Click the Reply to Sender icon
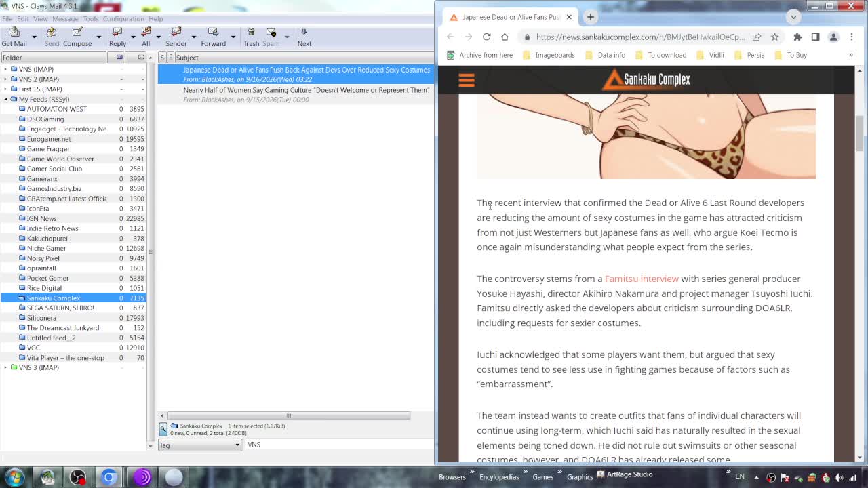This screenshot has width=868, height=488. (176, 37)
